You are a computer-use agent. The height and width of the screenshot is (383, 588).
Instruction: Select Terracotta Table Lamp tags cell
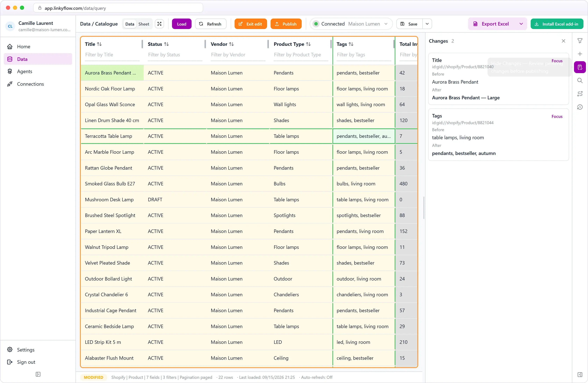[364, 136]
